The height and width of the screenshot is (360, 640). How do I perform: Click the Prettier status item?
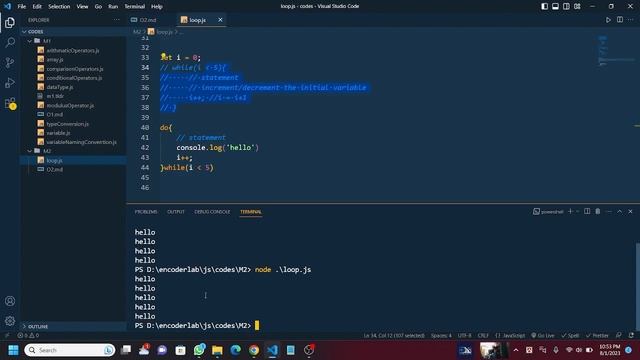coord(597,336)
